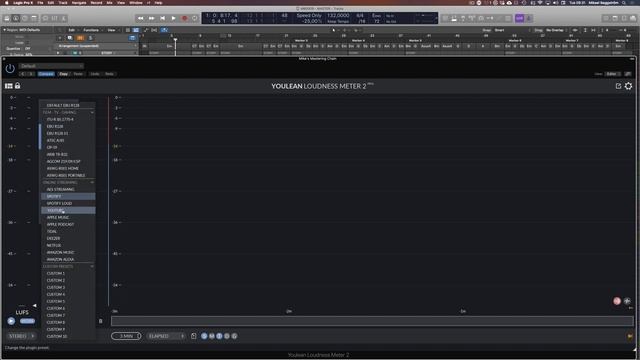Select the ITU-R BS.1770-4 preset
This screenshot has height=360, width=640.
coord(68,119)
